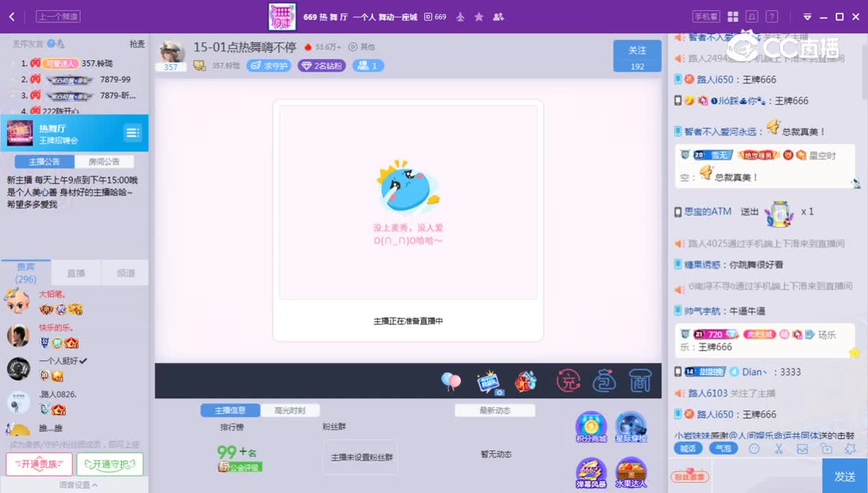Viewport: 868px width, 493px height.
Task: Open the 舞 channel logo
Action: [282, 16]
